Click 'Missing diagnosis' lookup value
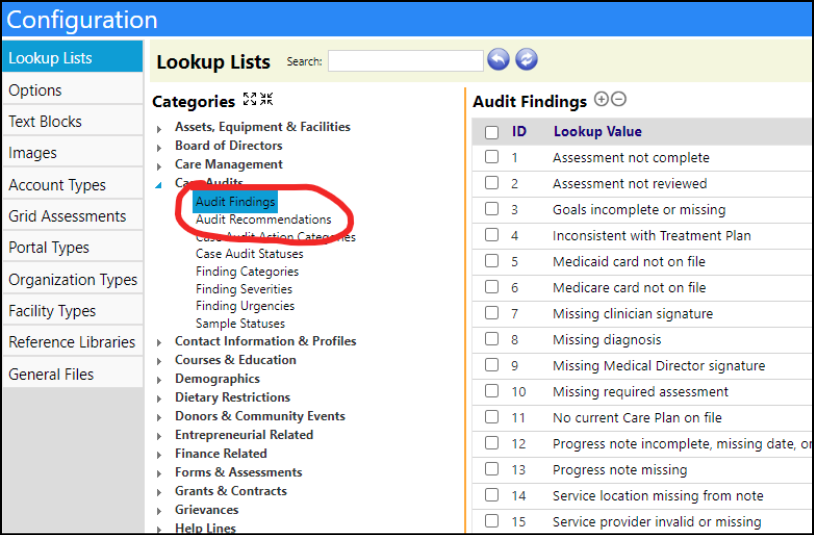 [607, 339]
